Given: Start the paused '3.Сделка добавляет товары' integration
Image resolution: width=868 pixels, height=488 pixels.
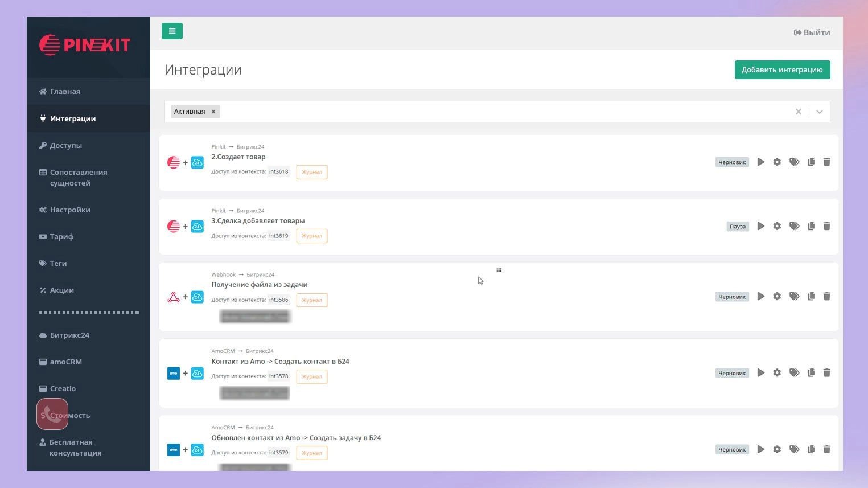Looking at the screenshot, I should [x=760, y=226].
